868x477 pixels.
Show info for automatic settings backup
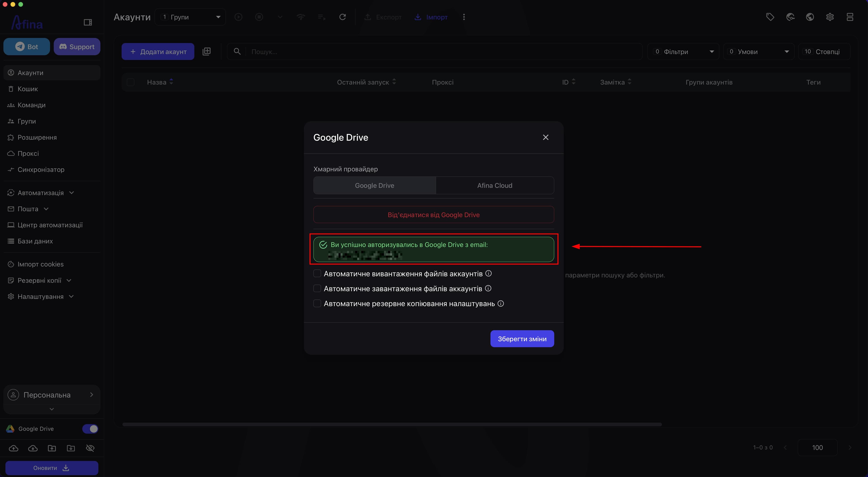point(501,303)
